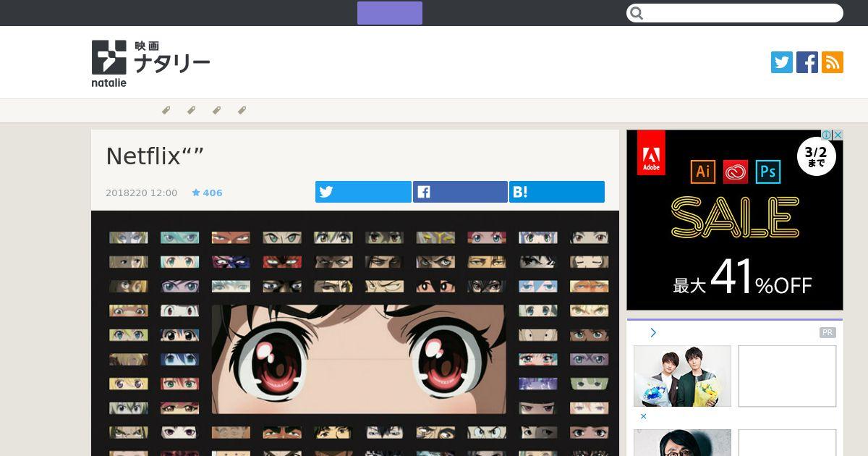Click the blue chevron arrow in the sidebar
This screenshot has height=456, width=868.
653,332
